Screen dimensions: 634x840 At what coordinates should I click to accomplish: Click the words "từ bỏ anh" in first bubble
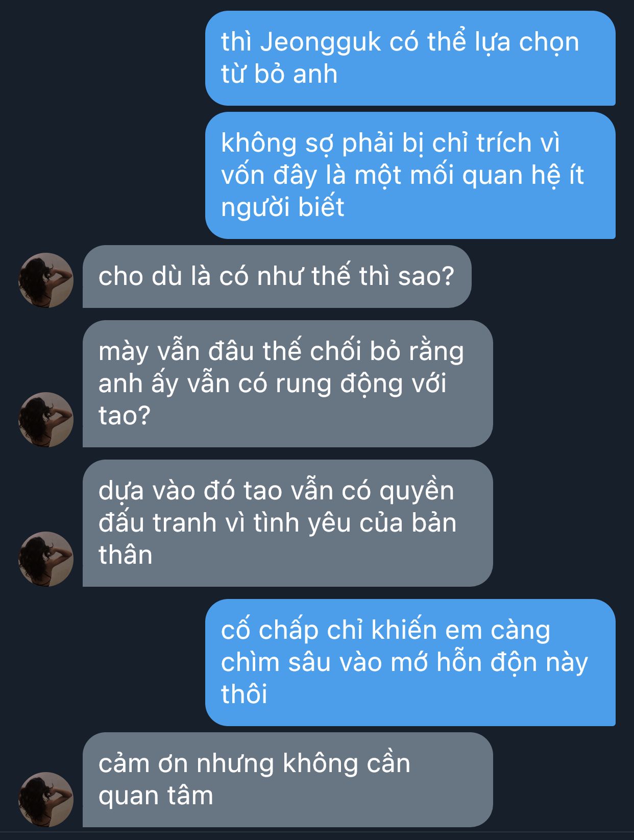click(x=279, y=74)
